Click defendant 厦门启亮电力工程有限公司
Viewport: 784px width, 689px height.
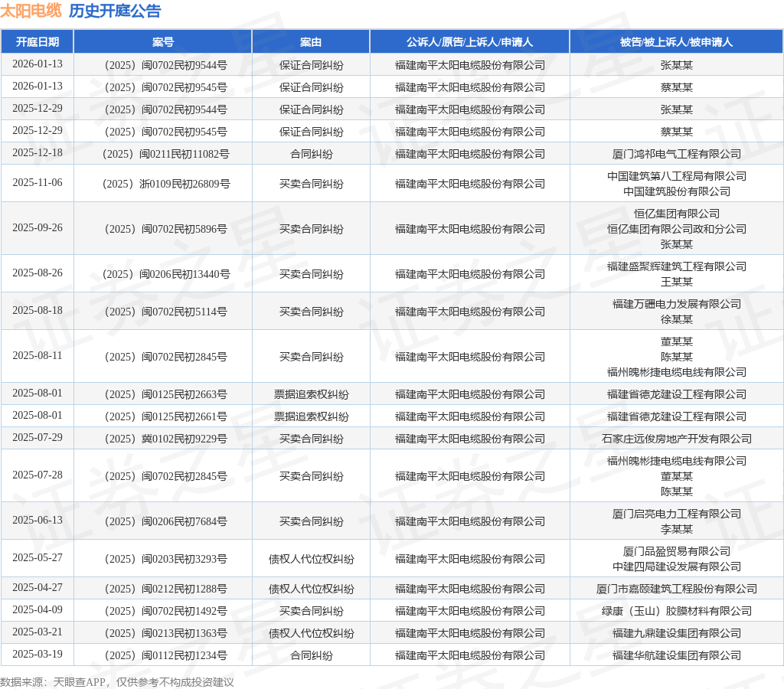(x=677, y=514)
